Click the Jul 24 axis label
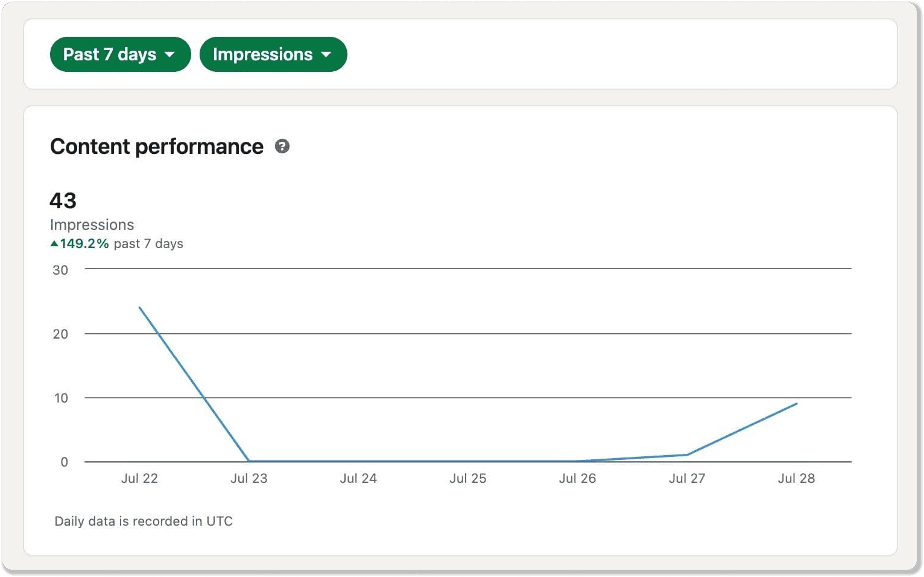Image resolution: width=924 pixels, height=577 pixels. point(358,478)
